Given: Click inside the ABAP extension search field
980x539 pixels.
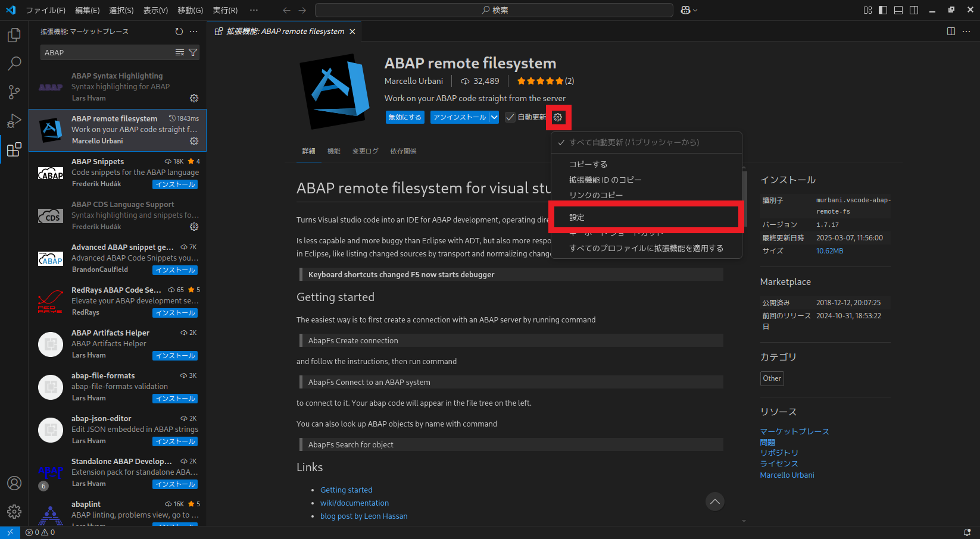Looking at the screenshot, I should (x=107, y=52).
